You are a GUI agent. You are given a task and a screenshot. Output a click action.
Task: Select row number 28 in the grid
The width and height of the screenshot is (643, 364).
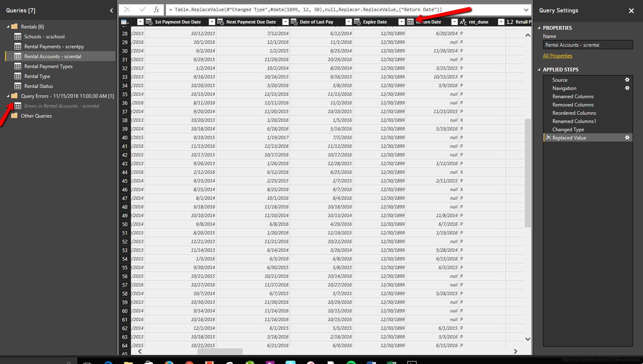tap(125, 33)
